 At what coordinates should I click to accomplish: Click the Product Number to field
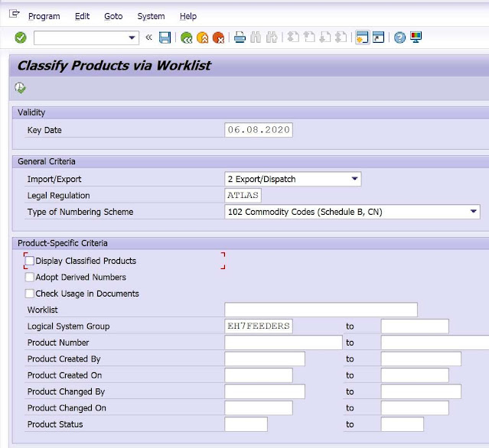(x=435, y=342)
